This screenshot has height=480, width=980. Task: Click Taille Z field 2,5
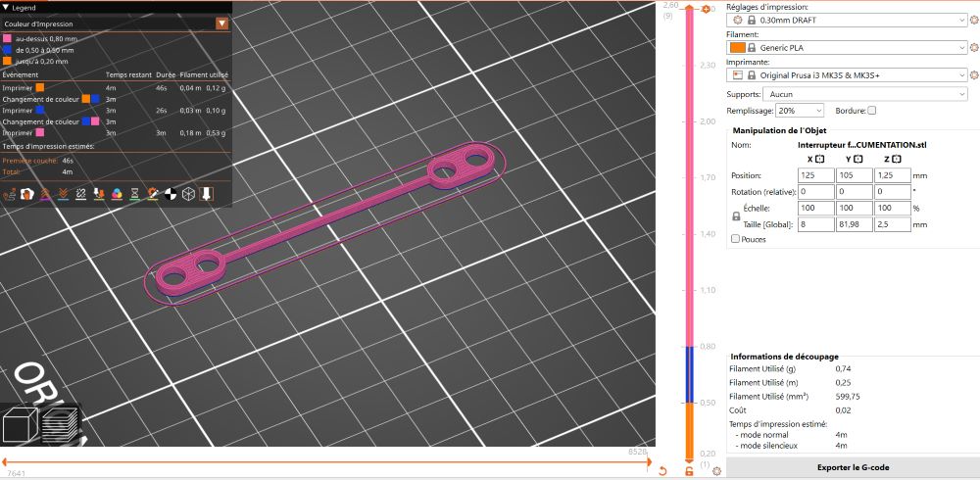[893, 224]
